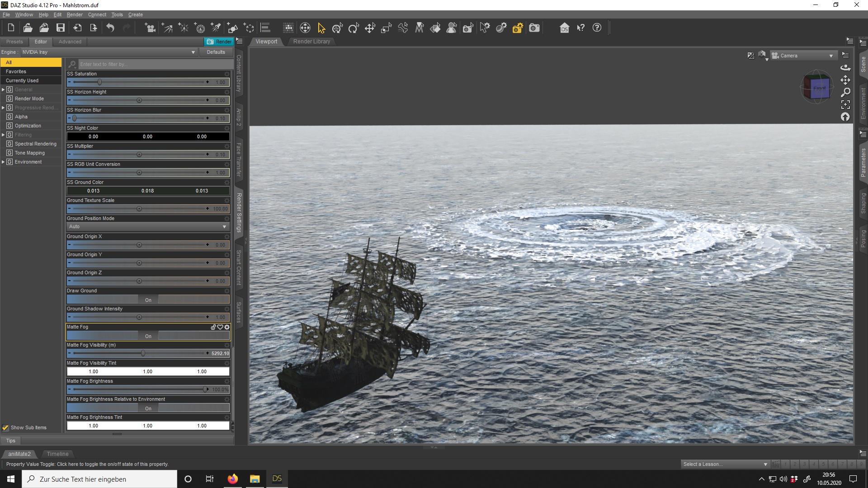Select the Translate tool icon
868x488 pixels.
(370, 28)
